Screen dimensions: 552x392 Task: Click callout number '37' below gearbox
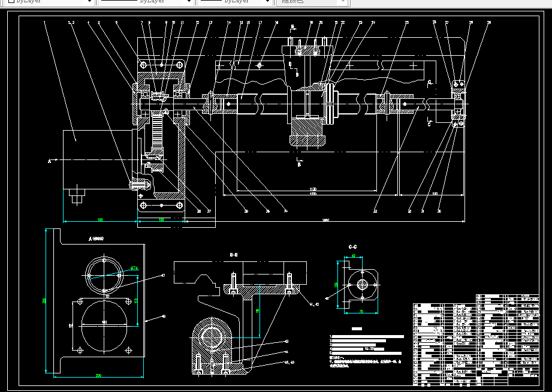209,212
